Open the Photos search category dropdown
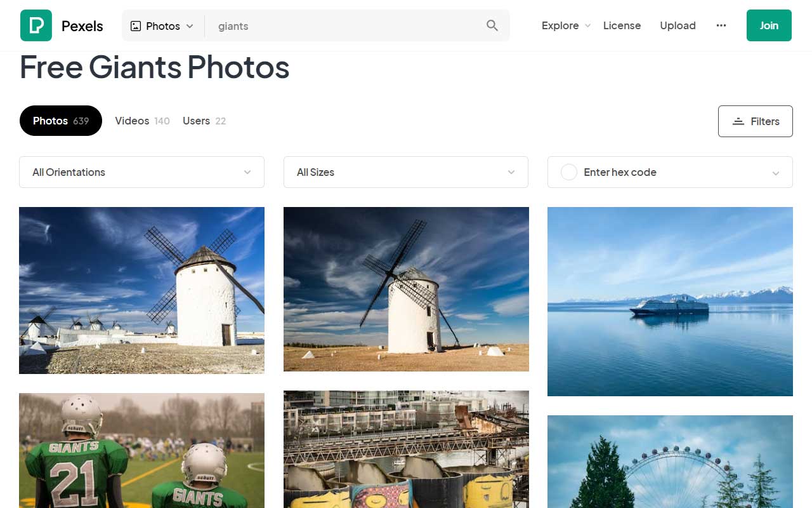Screen dimensions: 812x508 click(x=162, y=25)
